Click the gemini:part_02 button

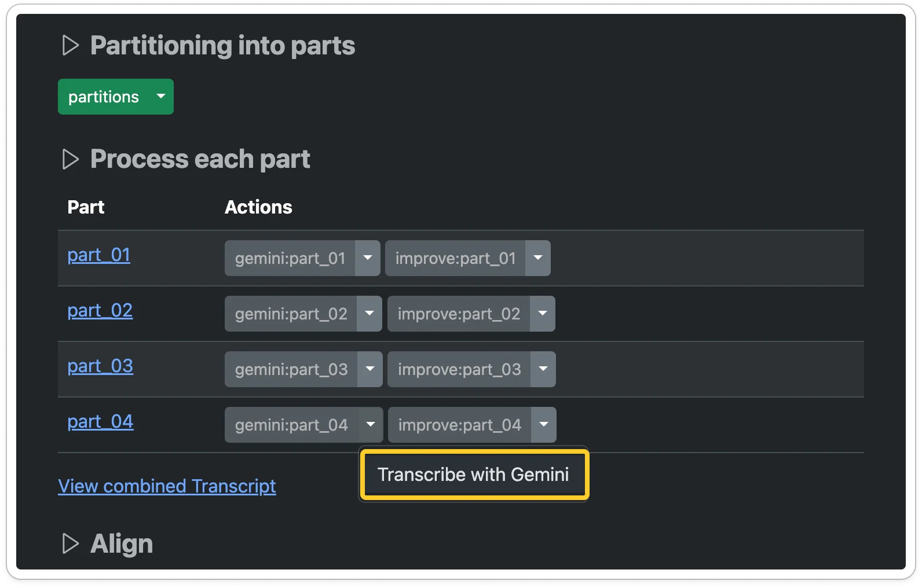pos(291,314)
